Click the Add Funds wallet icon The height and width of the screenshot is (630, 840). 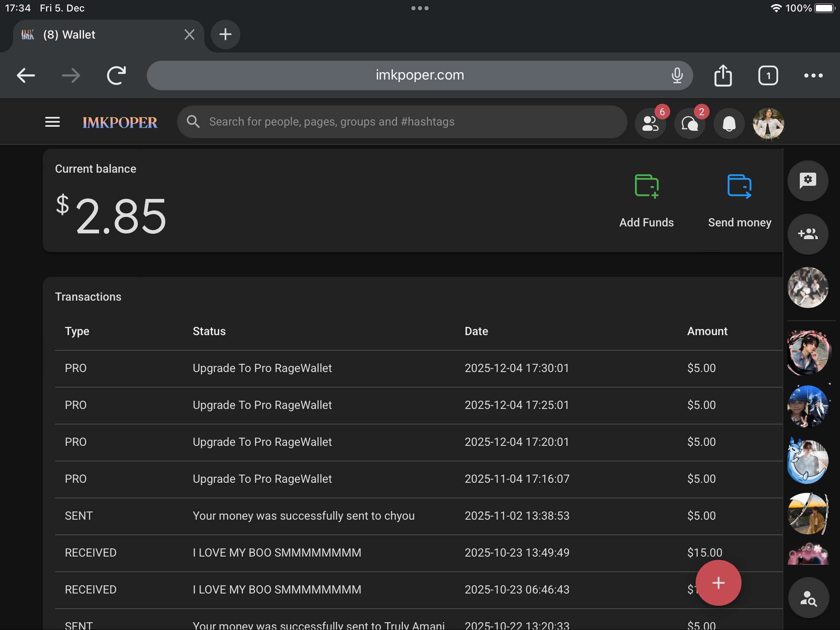click(x=646, y=187)
